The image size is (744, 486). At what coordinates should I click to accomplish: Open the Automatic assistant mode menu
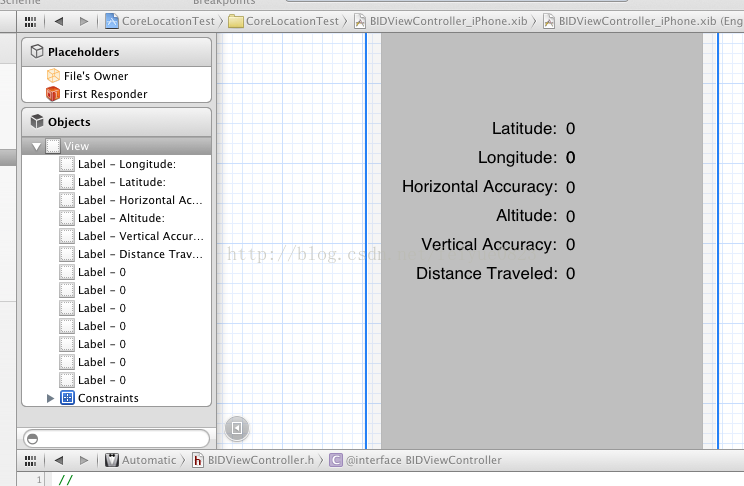(149, 460)
